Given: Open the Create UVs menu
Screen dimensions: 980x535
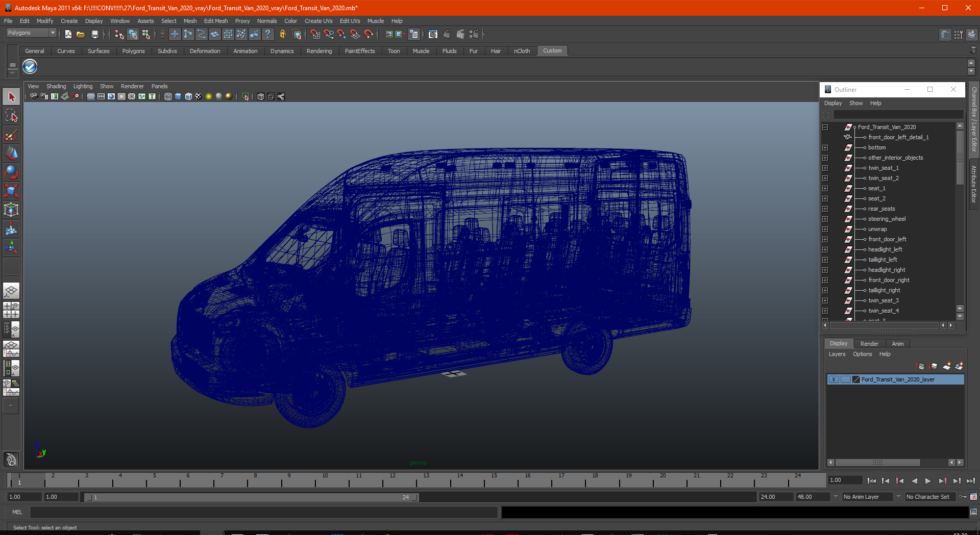Looking at the screenshot, I should 318,21.
